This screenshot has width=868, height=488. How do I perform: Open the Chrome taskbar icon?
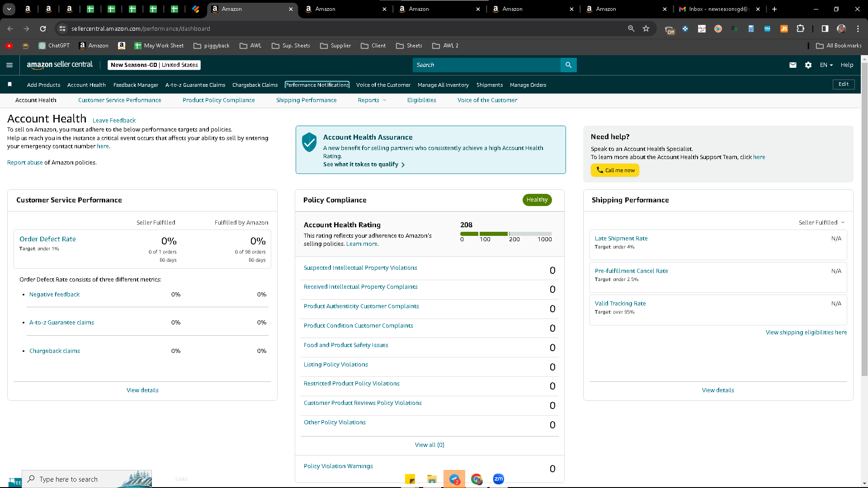click(x=476, y=479)
